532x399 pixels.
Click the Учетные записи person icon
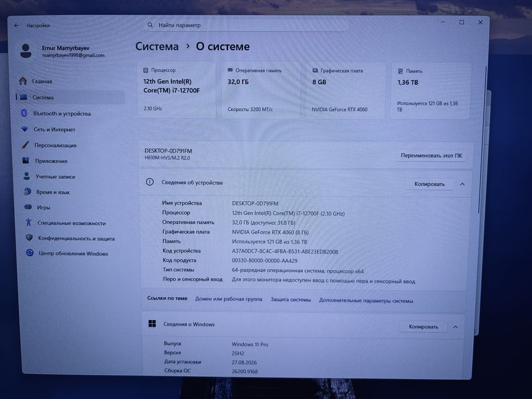tap(27, 176)
